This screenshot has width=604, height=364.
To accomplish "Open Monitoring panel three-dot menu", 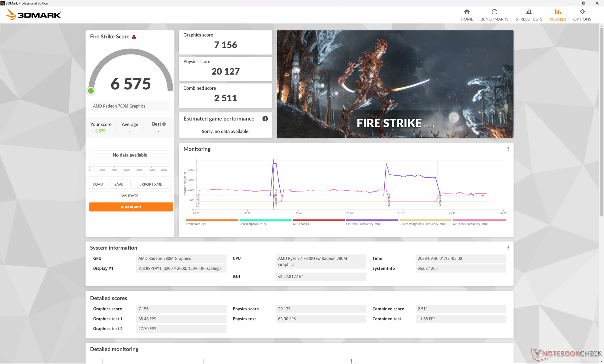I will coord(508,149).
